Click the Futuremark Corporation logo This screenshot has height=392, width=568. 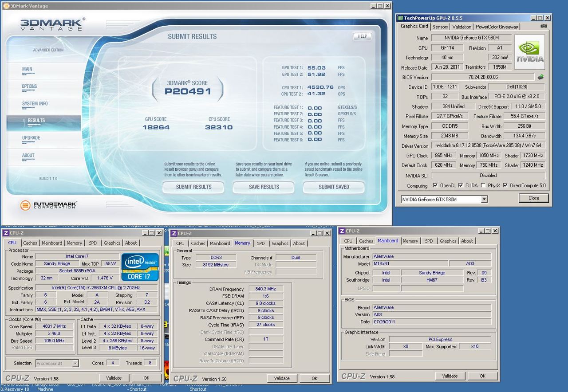[x=49, y=205]
